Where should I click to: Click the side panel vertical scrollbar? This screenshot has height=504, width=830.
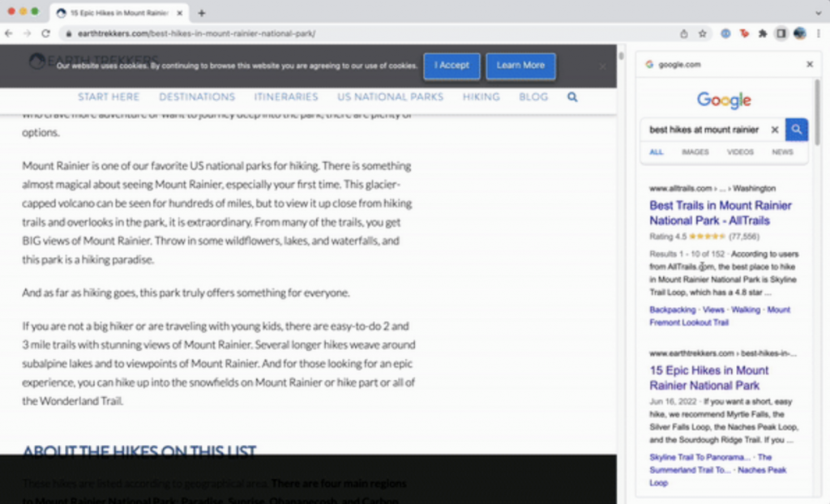click(817, 113)
